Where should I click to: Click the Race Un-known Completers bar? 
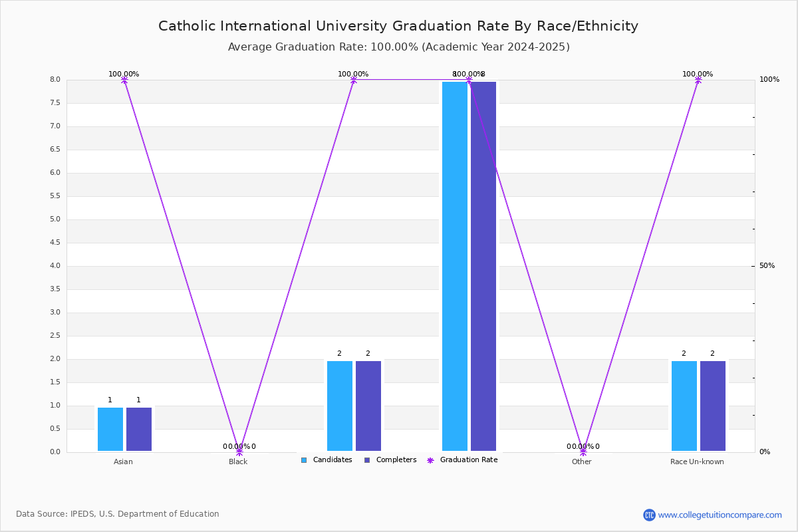[713, 406]
